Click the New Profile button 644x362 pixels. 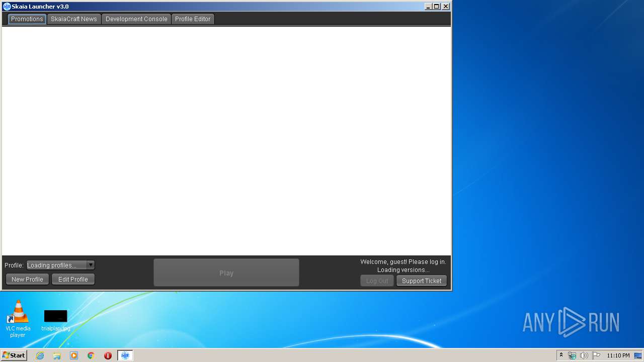point(27,279)
